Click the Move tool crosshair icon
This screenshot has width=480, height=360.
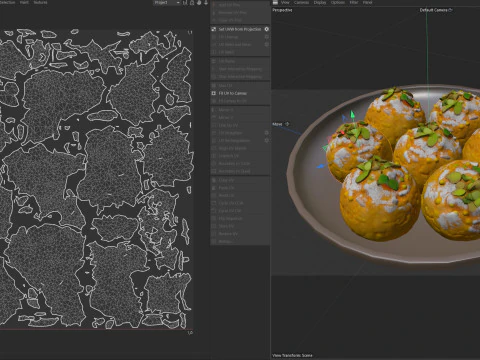click(x=287, y=124)
